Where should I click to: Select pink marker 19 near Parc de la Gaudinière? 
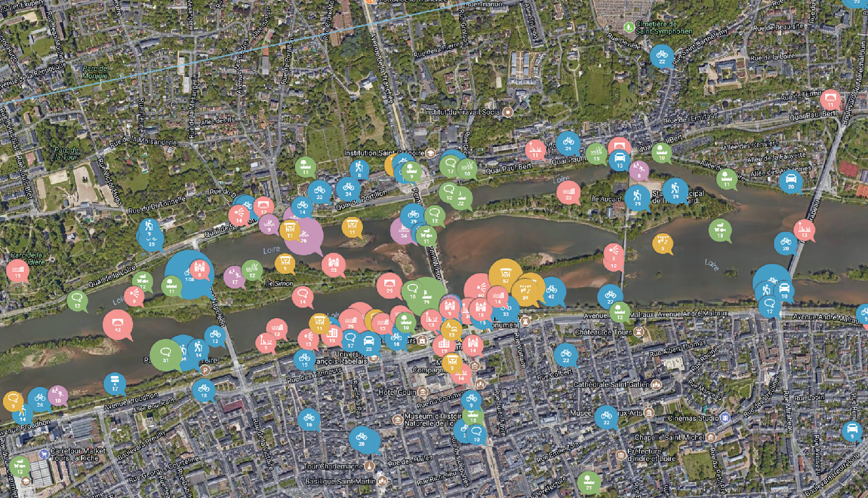point(18,271)
